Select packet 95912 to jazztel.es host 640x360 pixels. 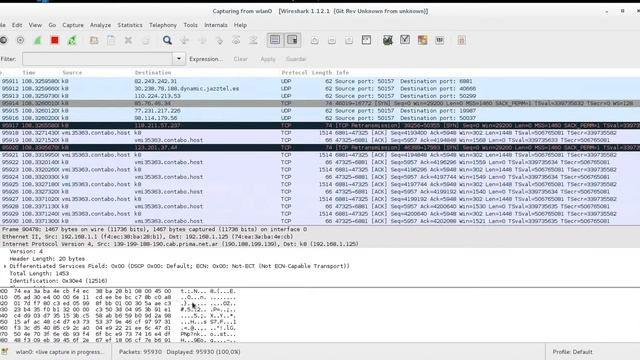tap(320, 89)
